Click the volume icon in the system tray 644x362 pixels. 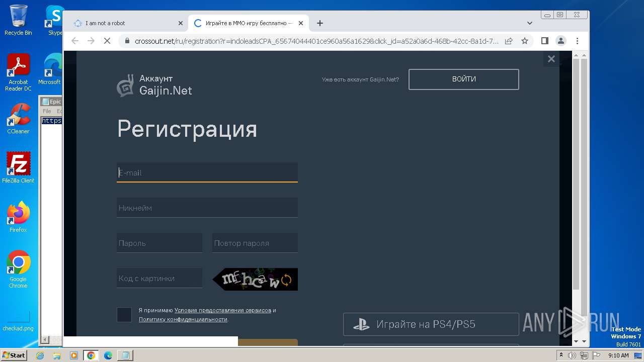pos(572,355)
